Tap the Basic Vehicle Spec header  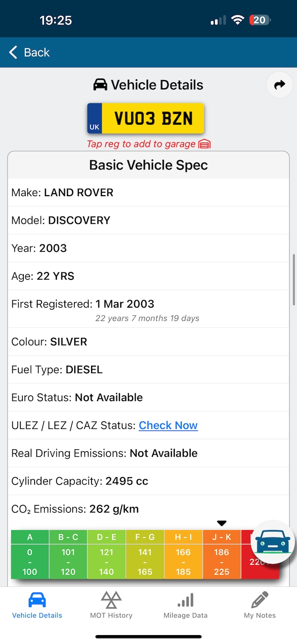pos(148,165)
